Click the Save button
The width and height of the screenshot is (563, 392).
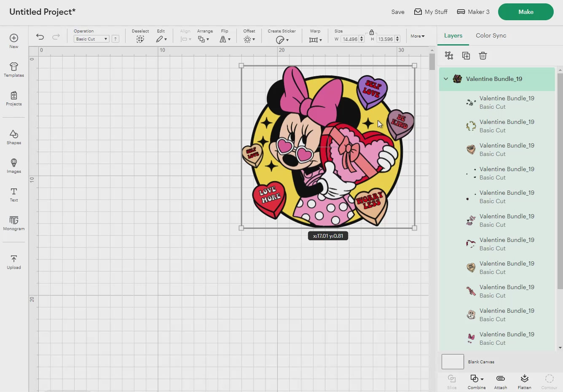[398, 12]
